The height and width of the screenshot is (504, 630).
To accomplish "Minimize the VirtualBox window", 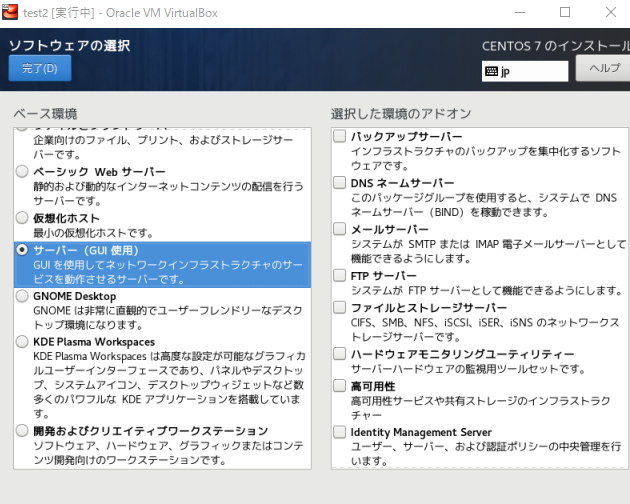I will coord(520,12).
